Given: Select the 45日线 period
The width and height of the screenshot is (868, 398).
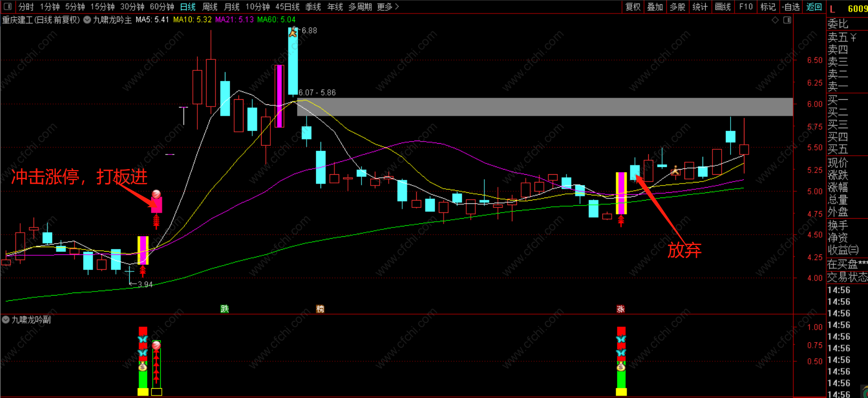Looking at the screenshot, I should pos(287,7).
